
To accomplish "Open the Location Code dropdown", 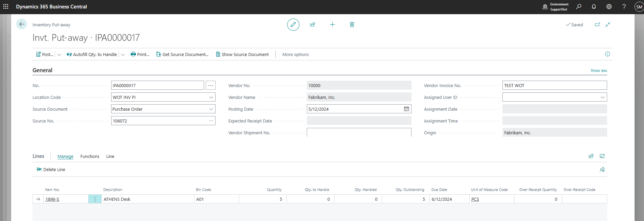I will pos(211,97).
